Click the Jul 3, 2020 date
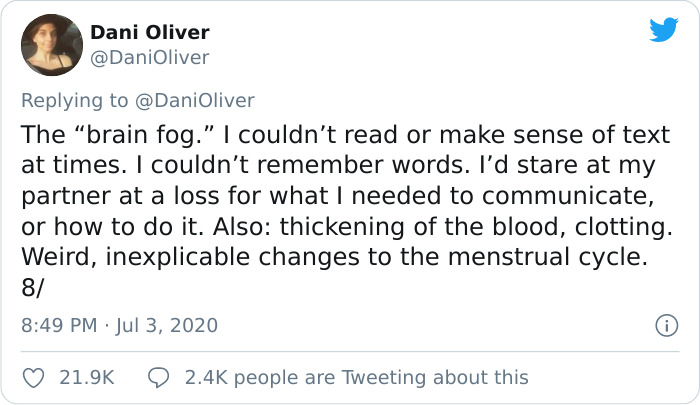The height and width of the screenshot is (405, 700). [167, 326]
